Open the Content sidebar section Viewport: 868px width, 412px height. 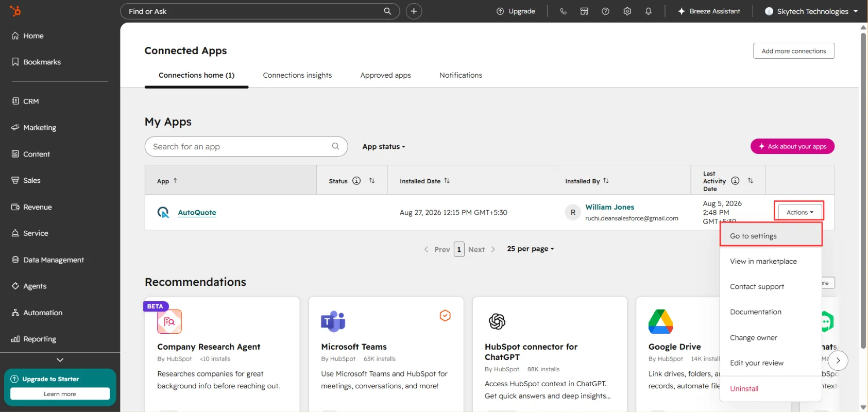coord(31,154)
